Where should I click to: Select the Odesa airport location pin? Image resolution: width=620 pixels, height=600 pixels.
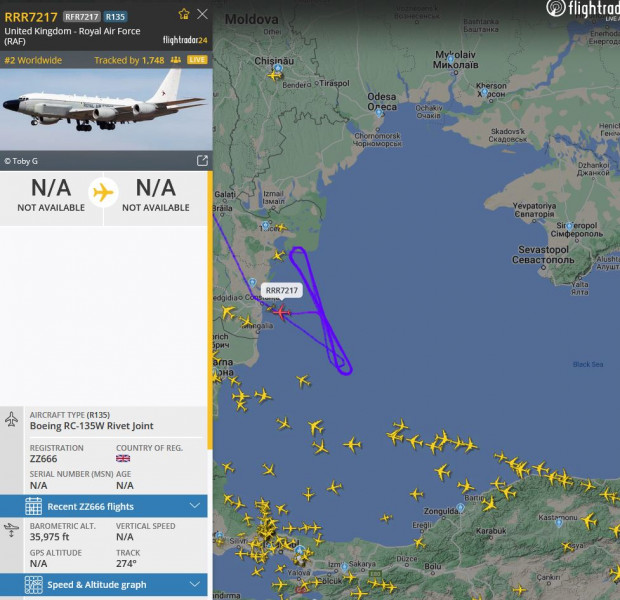tap(379, 113)
